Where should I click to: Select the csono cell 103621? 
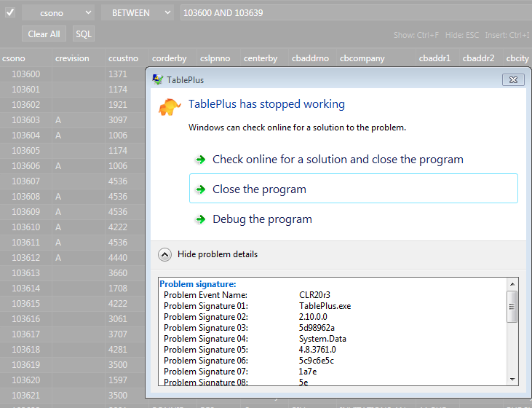click(x=25, y=396)
